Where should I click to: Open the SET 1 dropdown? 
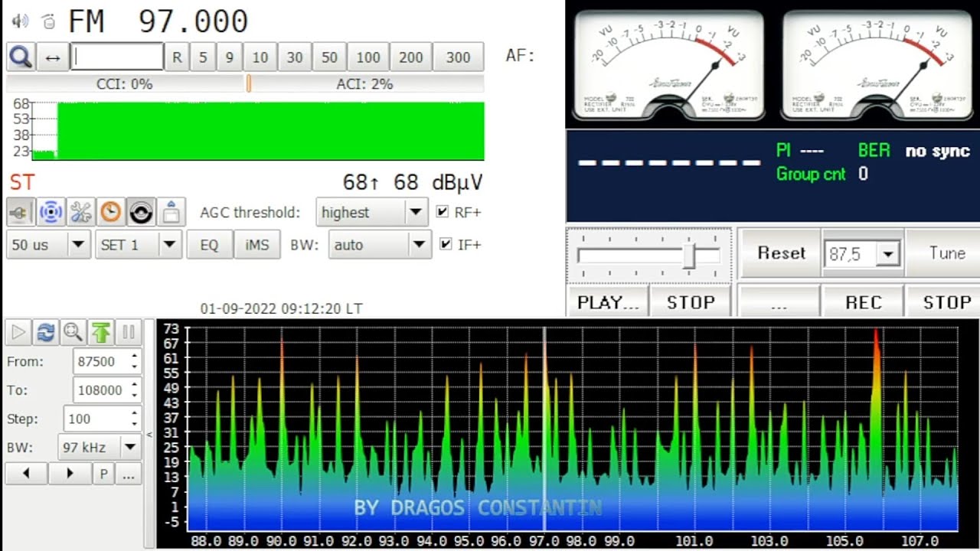click(x=137, y=245)
